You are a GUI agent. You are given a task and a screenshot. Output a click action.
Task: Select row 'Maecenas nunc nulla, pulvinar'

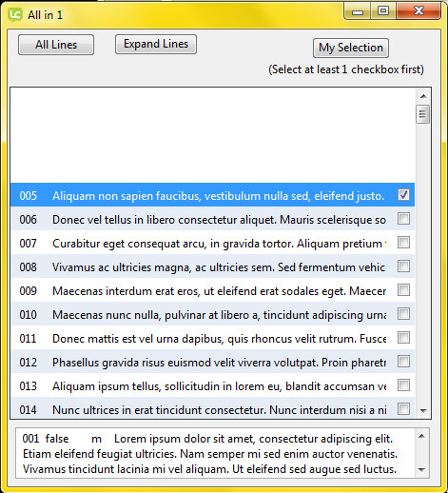[213, 314]
